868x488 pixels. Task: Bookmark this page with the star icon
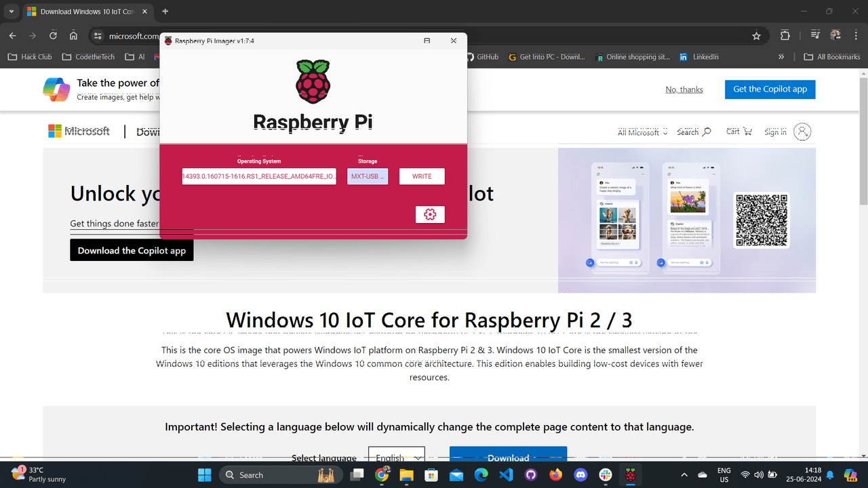coord(756,36)
